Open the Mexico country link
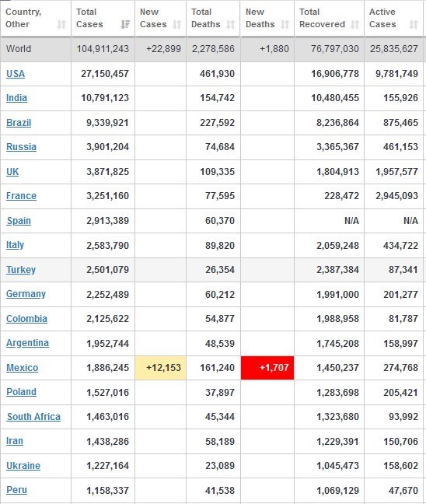Image resolution: width=426 pixels, height=504 pixels. click(x=23, y=367)
